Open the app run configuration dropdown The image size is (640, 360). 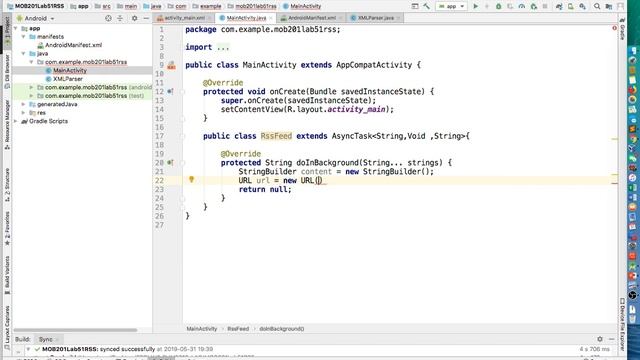pyautogui.click(x=451, y=7)
